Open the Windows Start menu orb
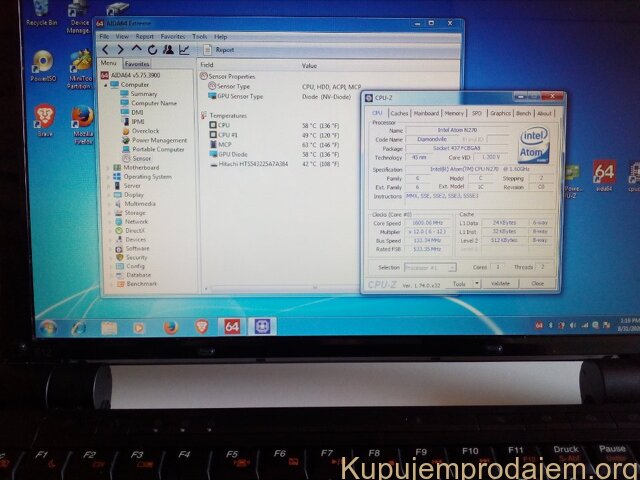 point(47,327)
